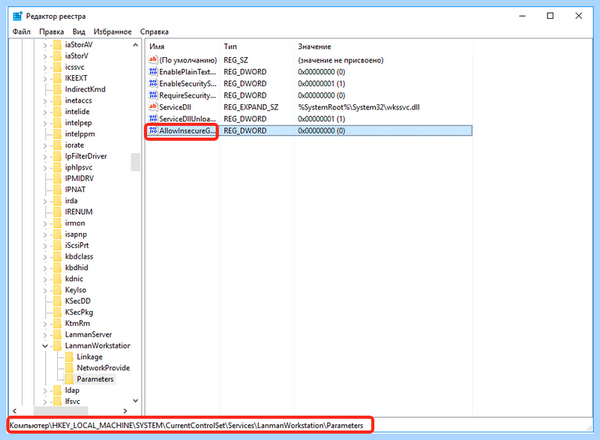Screen dimensions: 600x440
Task: Expand the KtmRm tree node
Action: [45, 324]
